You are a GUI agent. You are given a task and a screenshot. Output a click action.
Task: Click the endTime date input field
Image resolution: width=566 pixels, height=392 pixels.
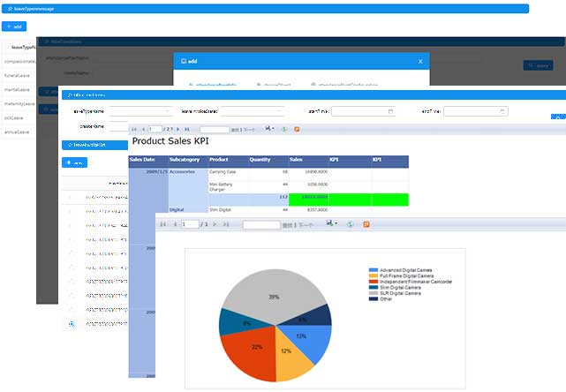point(475,111)
